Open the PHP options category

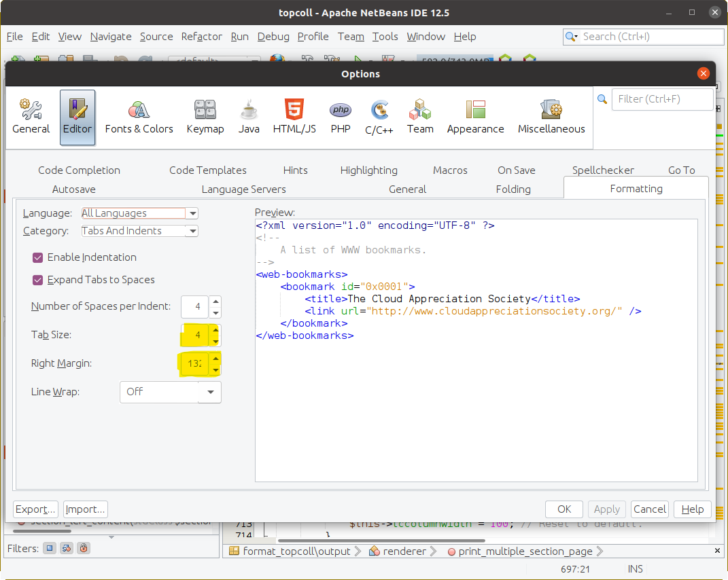tap(341, 117)
